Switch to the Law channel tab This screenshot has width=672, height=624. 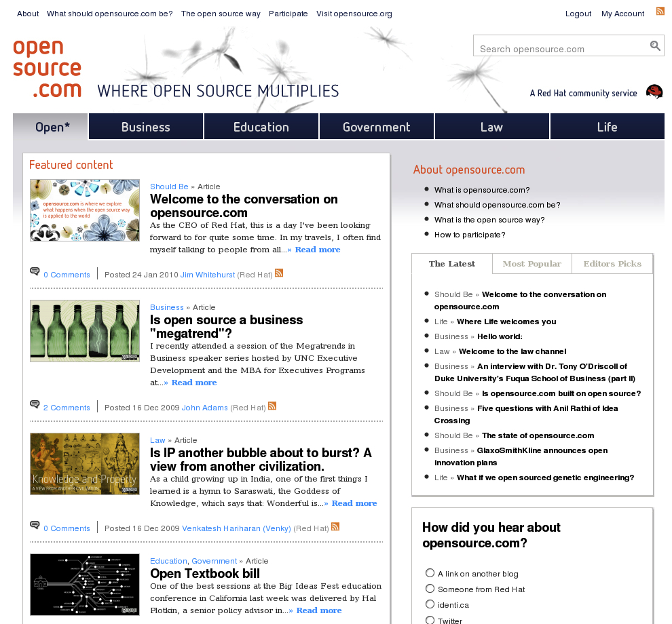[491, 126]
